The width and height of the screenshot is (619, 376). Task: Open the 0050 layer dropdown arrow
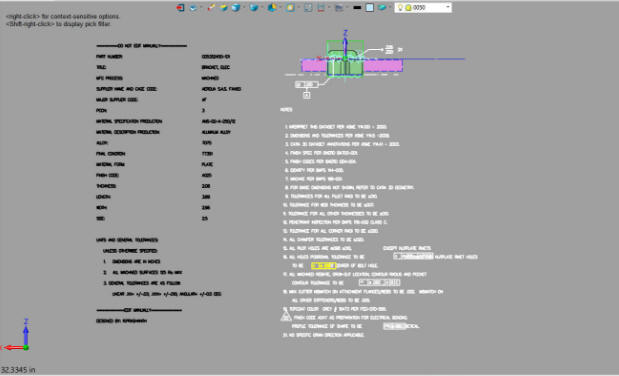(448, 7)
